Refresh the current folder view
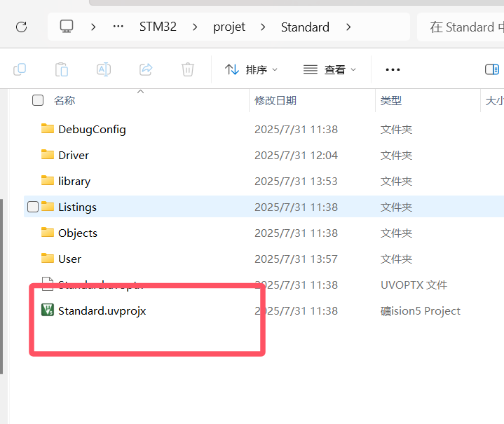This screenshot has width=504, height=424. (x=22, y=27)
